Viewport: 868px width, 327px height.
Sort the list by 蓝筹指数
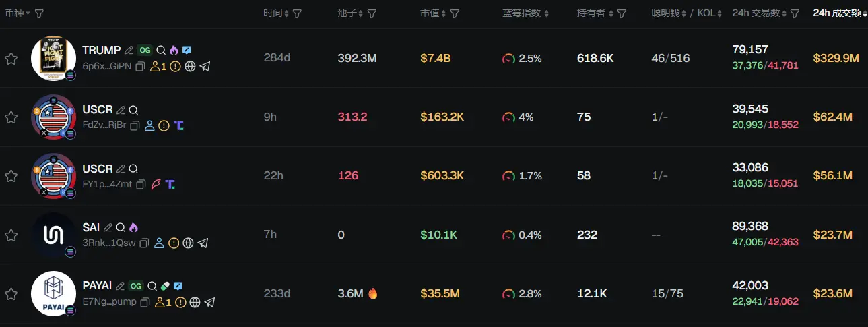525,13
